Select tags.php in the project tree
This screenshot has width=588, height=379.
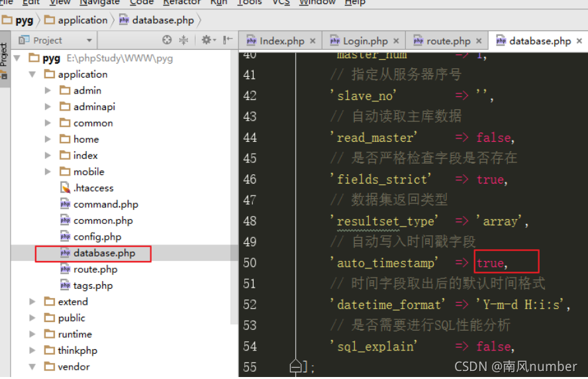coord(86,285)
